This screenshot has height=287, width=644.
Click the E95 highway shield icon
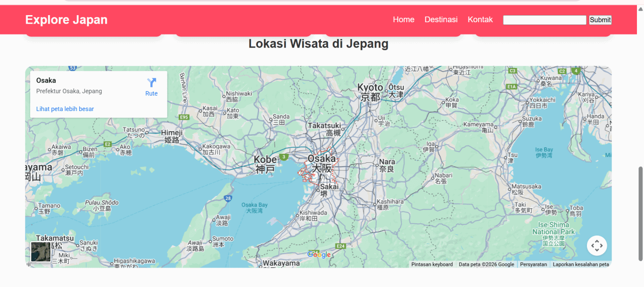coord(184,117)
